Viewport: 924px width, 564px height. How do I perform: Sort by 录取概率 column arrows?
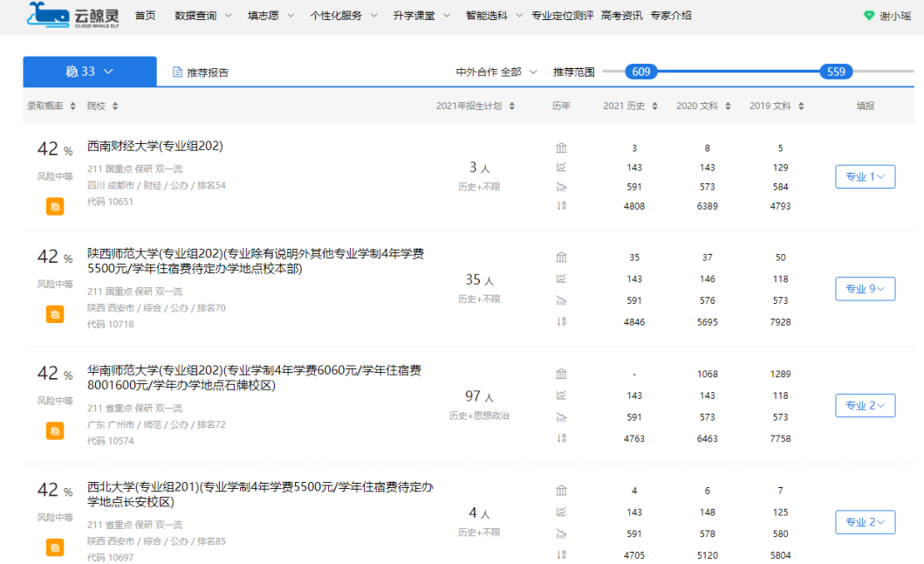tap(72, 107)
